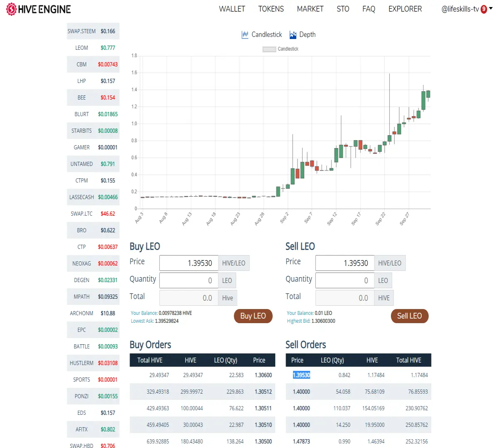Screen dimensions: 498x448
Task: Open the STO menu item
Action: [x=343, y=9]
